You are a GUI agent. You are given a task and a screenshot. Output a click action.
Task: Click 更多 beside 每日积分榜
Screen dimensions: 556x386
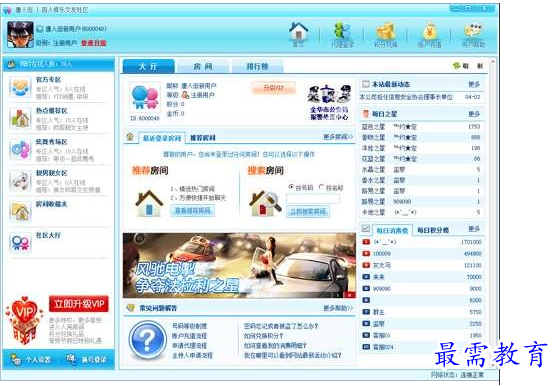tap(474, 229)
